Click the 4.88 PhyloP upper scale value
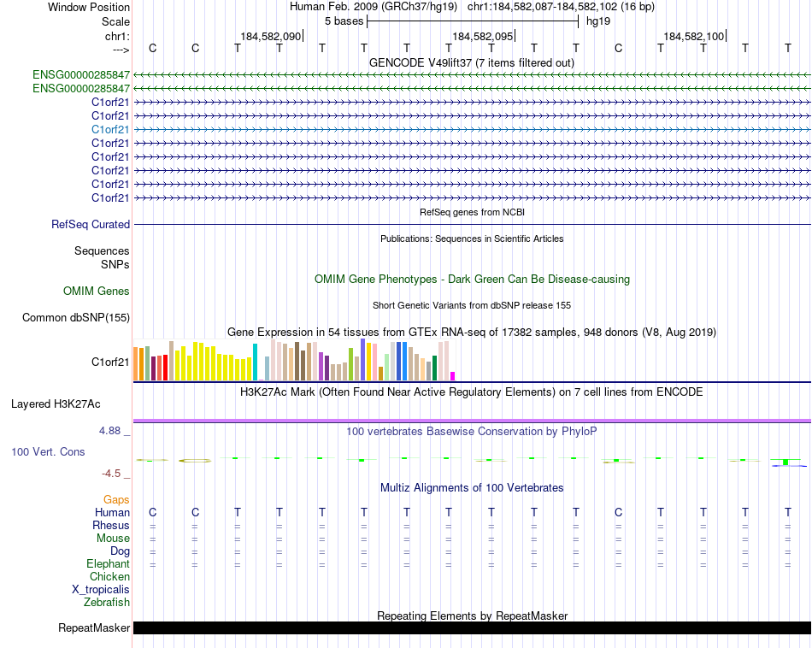Viewport: 812px width, 648px height. click(109, 431)
